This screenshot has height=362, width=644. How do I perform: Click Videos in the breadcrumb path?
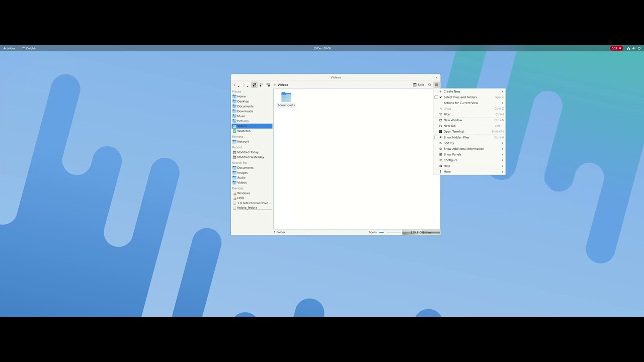click(x=283, y=85)
